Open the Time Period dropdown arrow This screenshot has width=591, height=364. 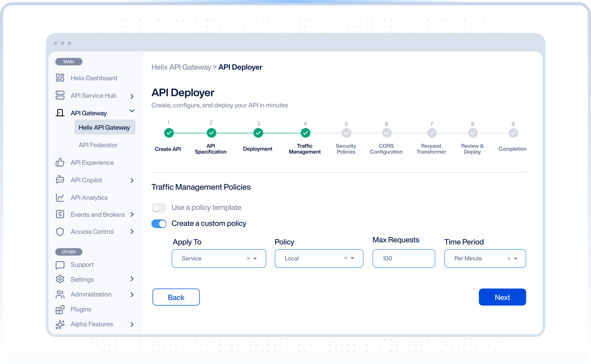pyautogui.click(x=515, y=259)
